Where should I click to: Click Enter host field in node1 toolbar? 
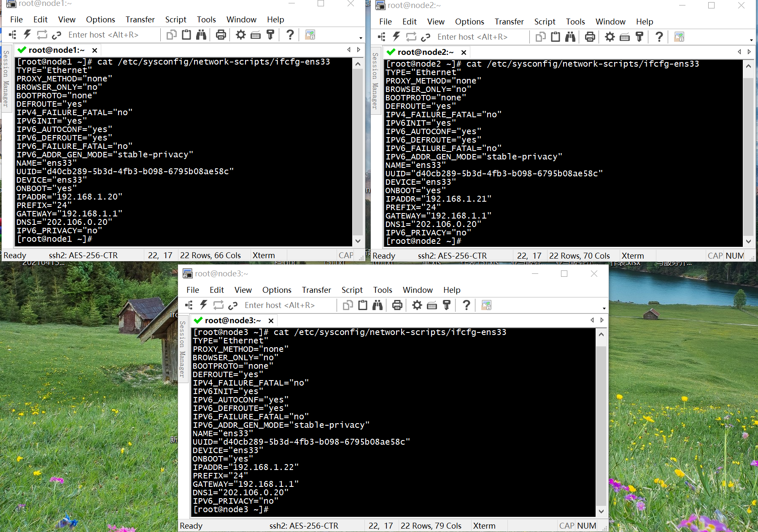pos(112,35)
